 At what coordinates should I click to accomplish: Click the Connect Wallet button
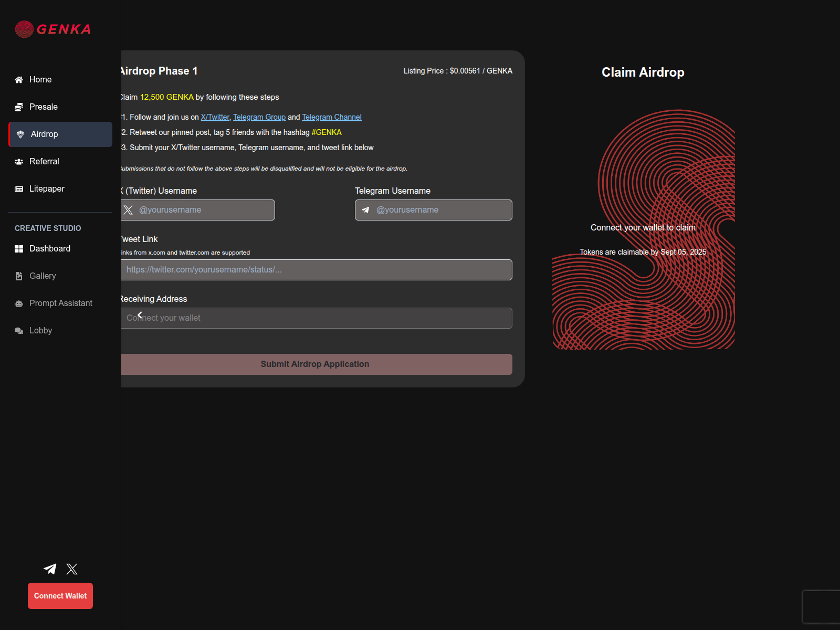[60, 596]
